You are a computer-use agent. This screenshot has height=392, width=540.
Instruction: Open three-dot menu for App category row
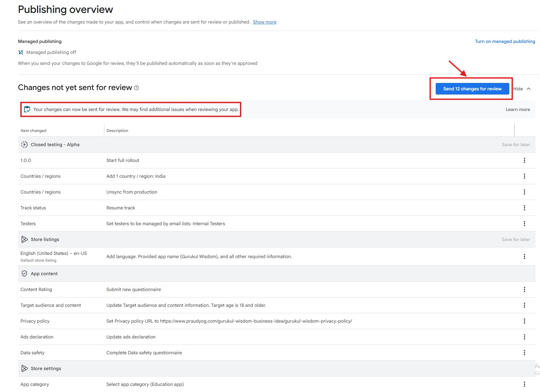point(524,384)
